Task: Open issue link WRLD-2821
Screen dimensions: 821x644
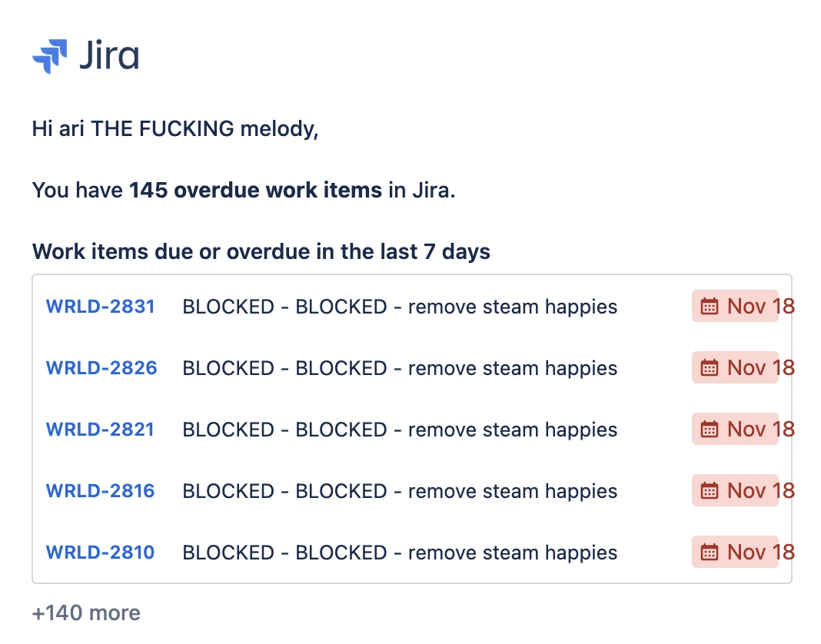Action: 100,430
